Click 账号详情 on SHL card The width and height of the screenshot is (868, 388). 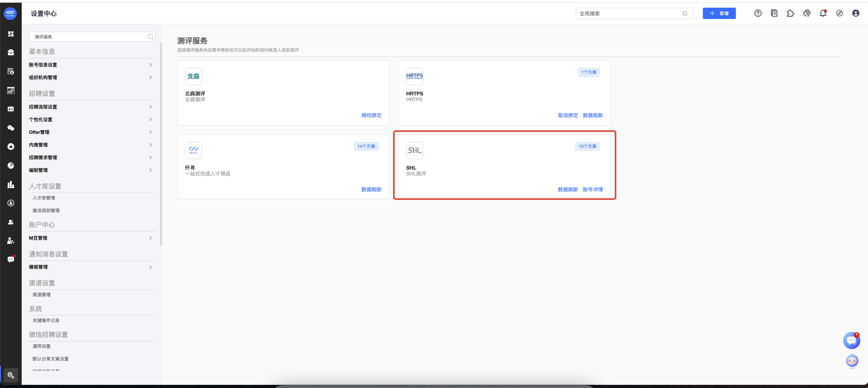click(593, 189)
